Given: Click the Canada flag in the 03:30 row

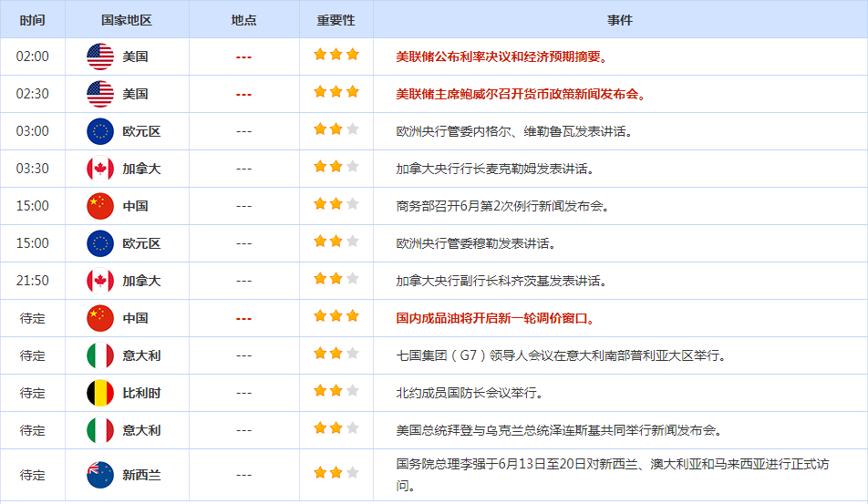Looking at the screenshot, I should pos(100,169).
